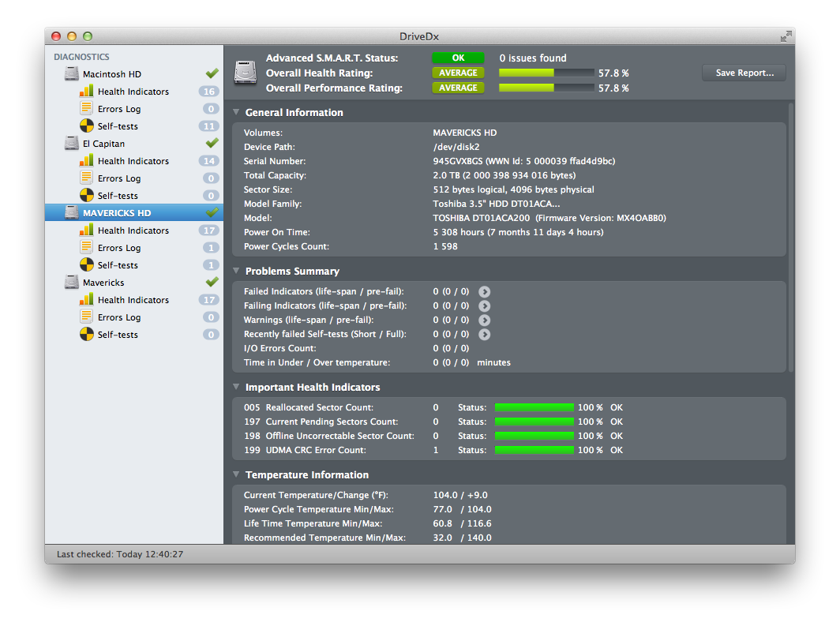Image resolution: width=840 pixels, height=626 pixels.
Task: Click device path /dev/disk2
Action: click(x=456, y=147)
